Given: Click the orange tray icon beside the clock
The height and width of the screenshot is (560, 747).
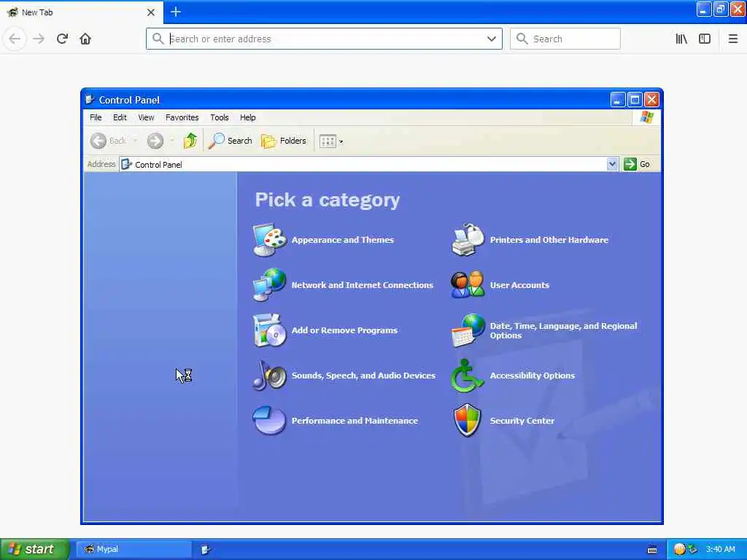Looking at the screenshot, I should pyautogui.click(x=680, y=549).
